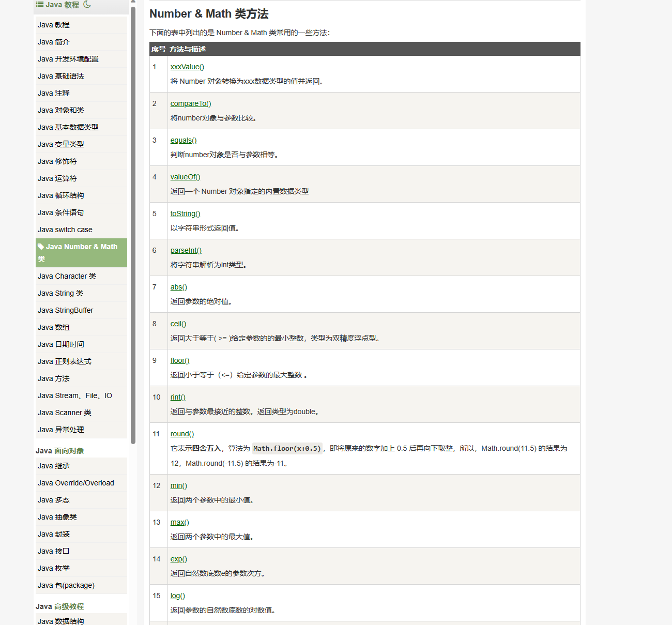This screenshot has height=625, width=672.
Task: Open Java 运算符 sidebar item
Action: (81, 178)
